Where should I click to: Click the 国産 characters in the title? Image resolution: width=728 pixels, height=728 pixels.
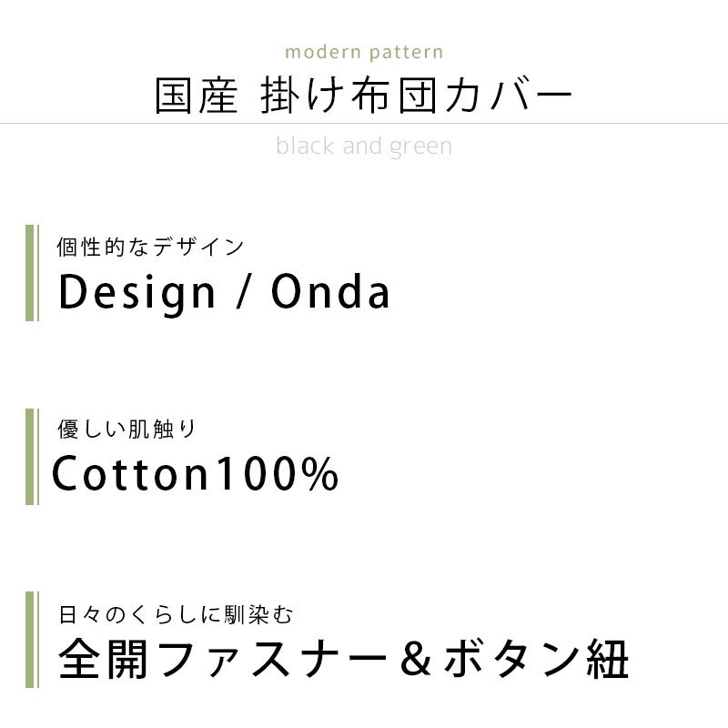point(196,96)
